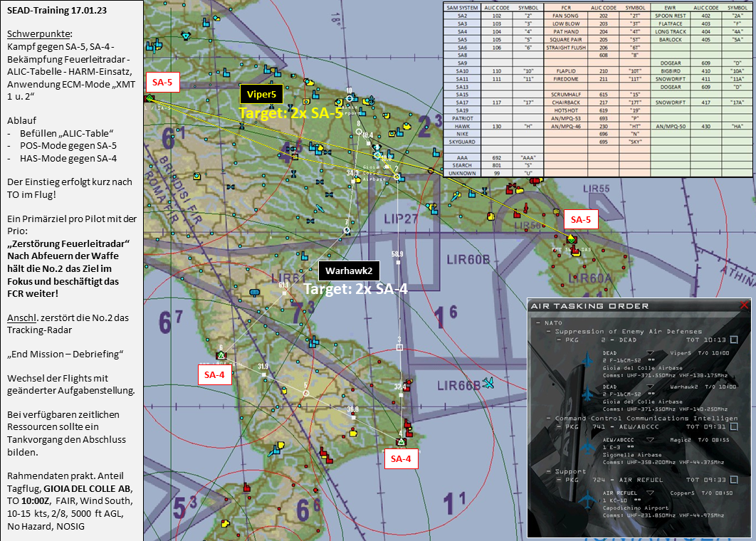Click the STRAIGHT FLUSH table cell
This screenshot has height=541, width=756.
[566, 47]
